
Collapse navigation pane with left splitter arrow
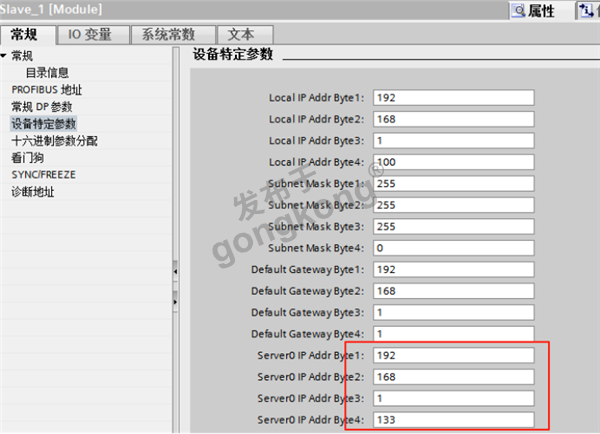(175, 271)
